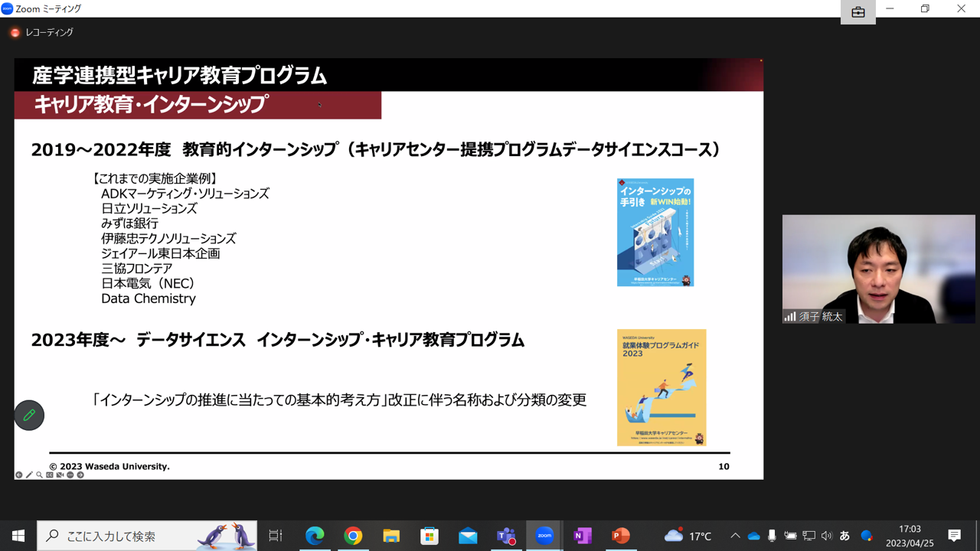Advance to next slide arrow in slideshow controls

(x=80, y=475)
